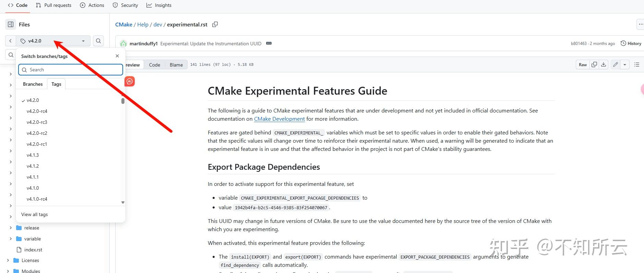Screen dimensions: 644x273
Task: Download raw file icon
Action: (x=604, y=64)
